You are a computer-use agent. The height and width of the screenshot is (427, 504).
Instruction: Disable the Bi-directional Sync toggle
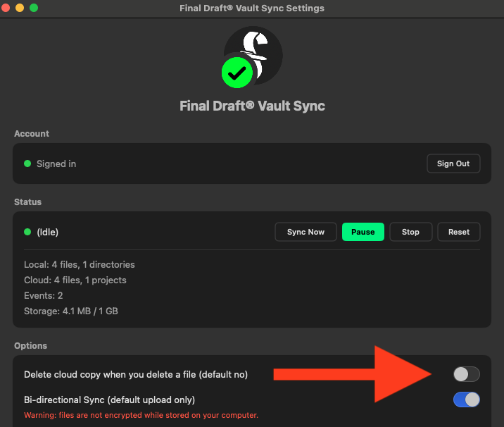(466, 400)
